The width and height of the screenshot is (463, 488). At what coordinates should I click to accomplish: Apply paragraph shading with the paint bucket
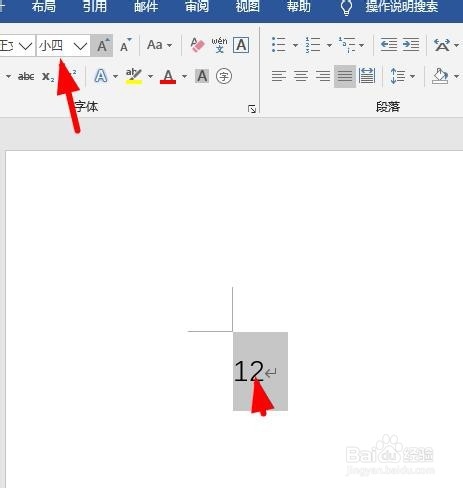click(440, 76)
